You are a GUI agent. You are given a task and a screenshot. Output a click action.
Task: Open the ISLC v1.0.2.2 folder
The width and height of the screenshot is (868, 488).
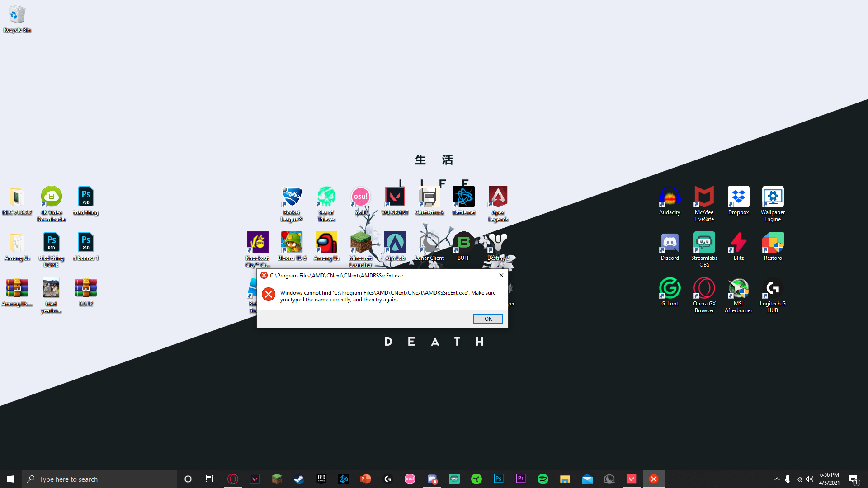[x=17, y=201]
